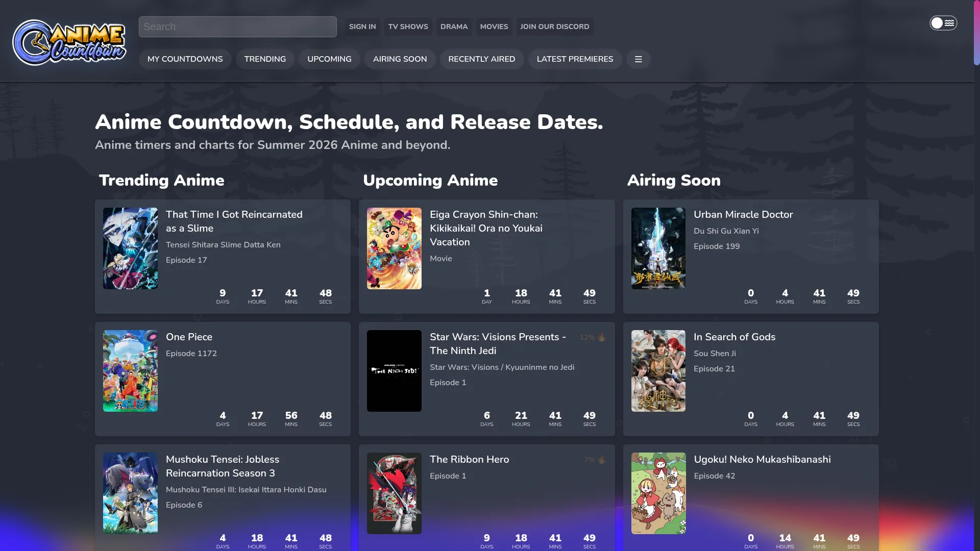Click Du Shi Gu Xian Yi subtitle
The width and height of the screenshot is (980, 551).
click(x=726, y=231)
